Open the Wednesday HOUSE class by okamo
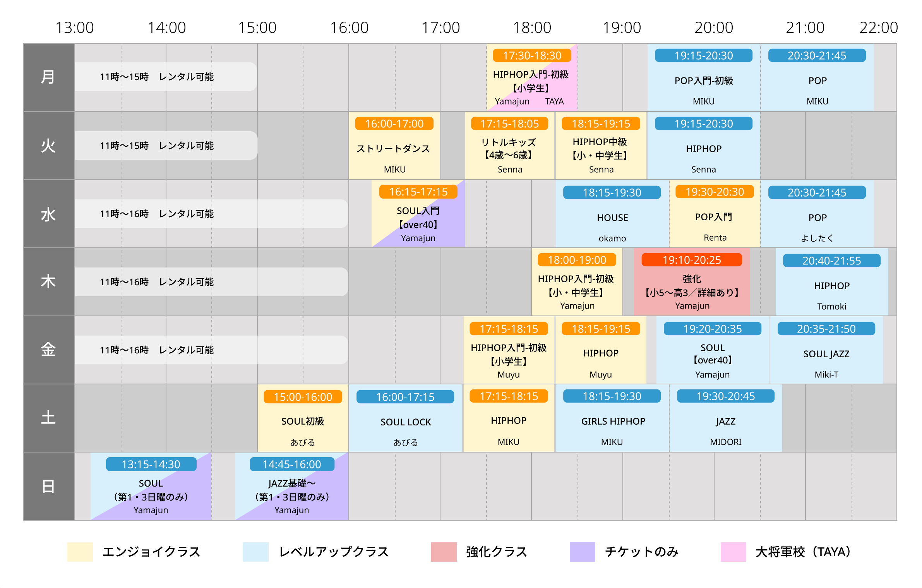The height and width of the screenshot is (588, 922). [x=612, y=214]
